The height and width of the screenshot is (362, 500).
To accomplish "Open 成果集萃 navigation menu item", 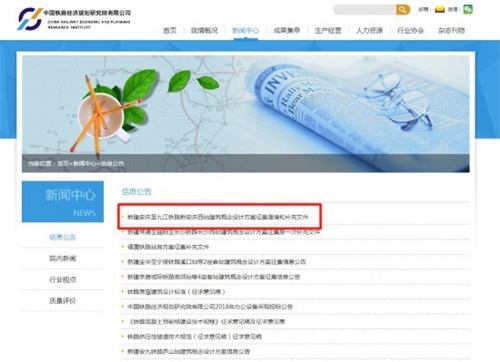I will coord(287,31).
